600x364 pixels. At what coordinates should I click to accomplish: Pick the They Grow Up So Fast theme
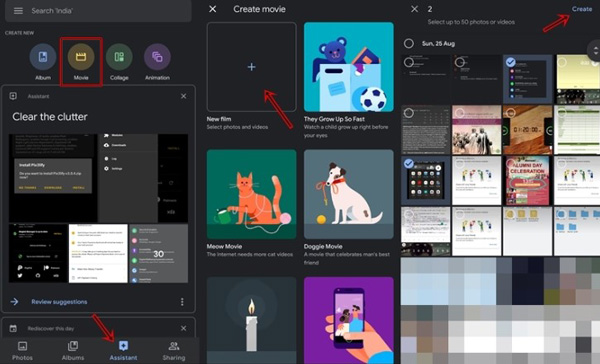click(x=349, y=67)
